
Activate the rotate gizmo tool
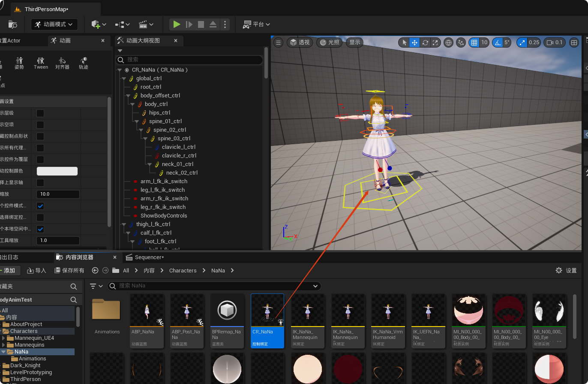[425, 42]
